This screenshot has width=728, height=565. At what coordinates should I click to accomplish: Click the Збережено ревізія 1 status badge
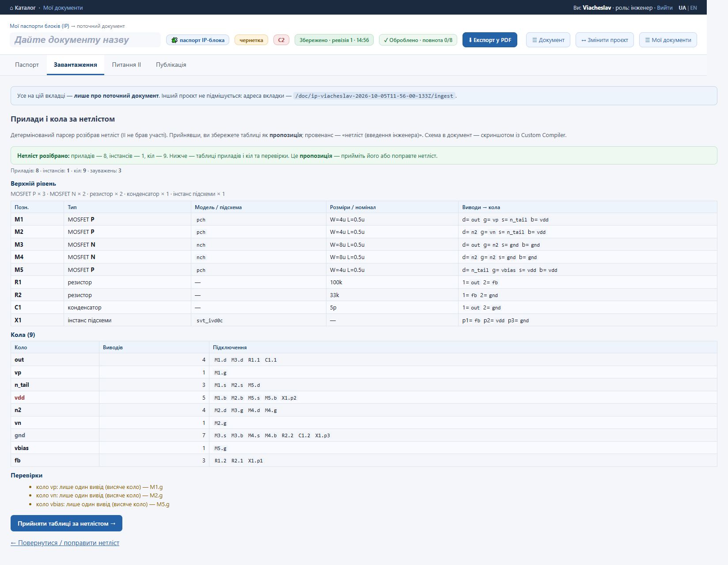334,40
